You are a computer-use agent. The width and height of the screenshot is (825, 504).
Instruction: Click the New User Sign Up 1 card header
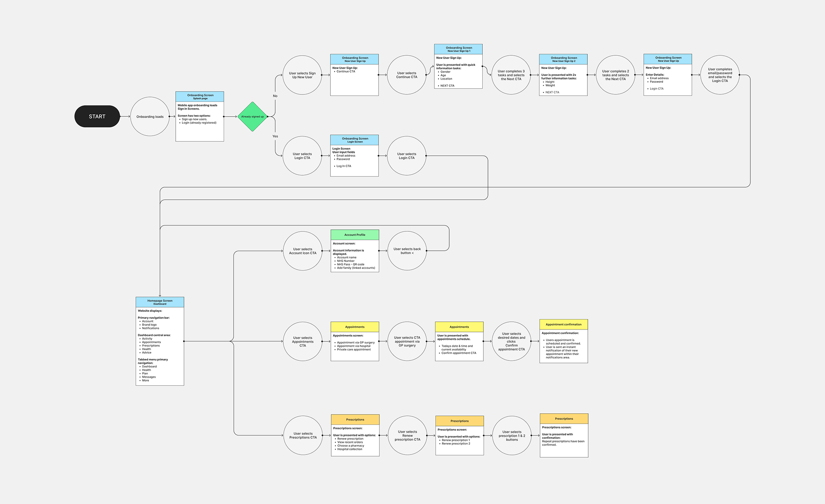click(458, 49)
